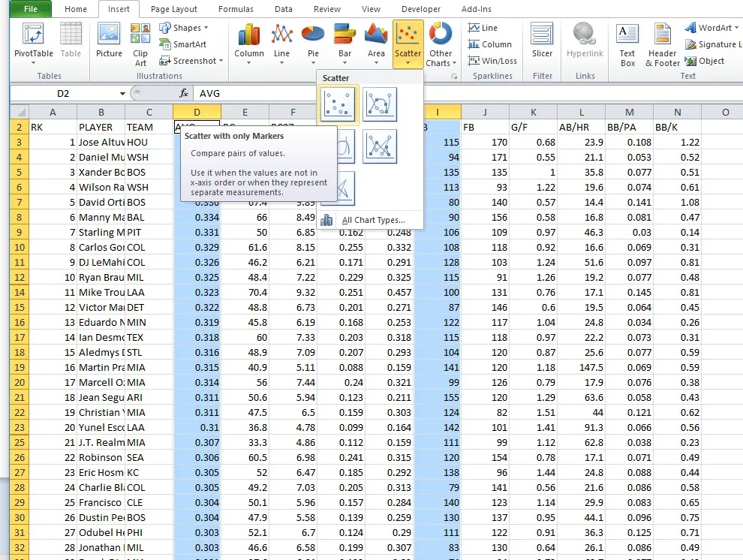The height and width of the screenshot is (560, 743).
Task: Open the Line chart gallery
Action: [x=281, y=44]
